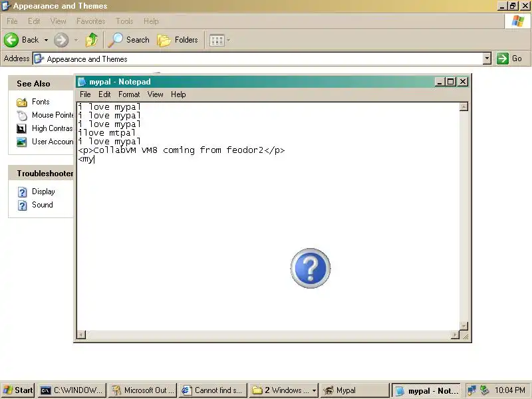
Task: Click the Windows flag logo in the explorer window
Action: pos(518,21)
